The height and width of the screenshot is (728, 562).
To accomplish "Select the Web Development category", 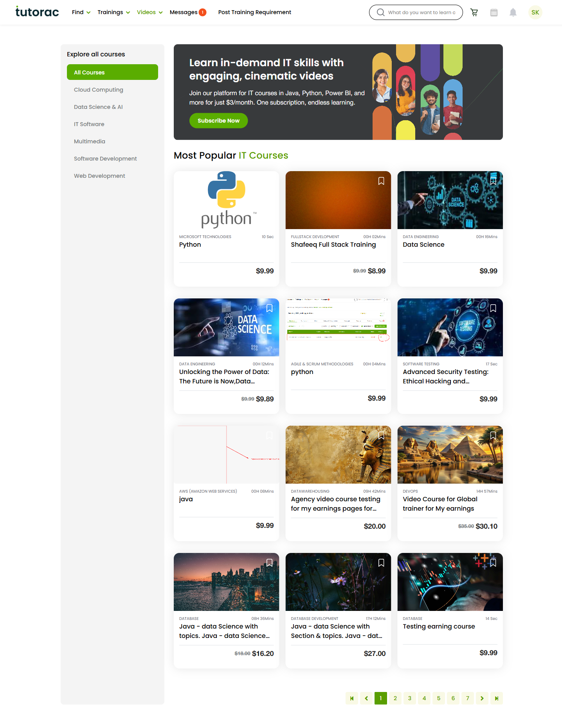I will (x=99, y=176).
